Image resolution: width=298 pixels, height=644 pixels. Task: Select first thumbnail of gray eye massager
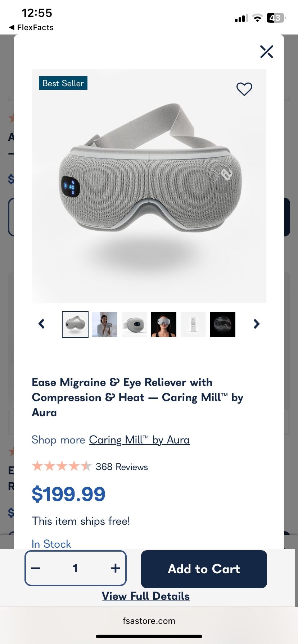75,325
